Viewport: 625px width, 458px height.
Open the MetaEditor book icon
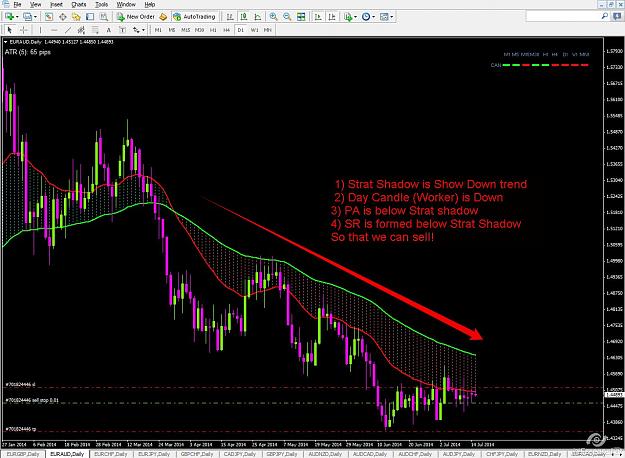163,17
